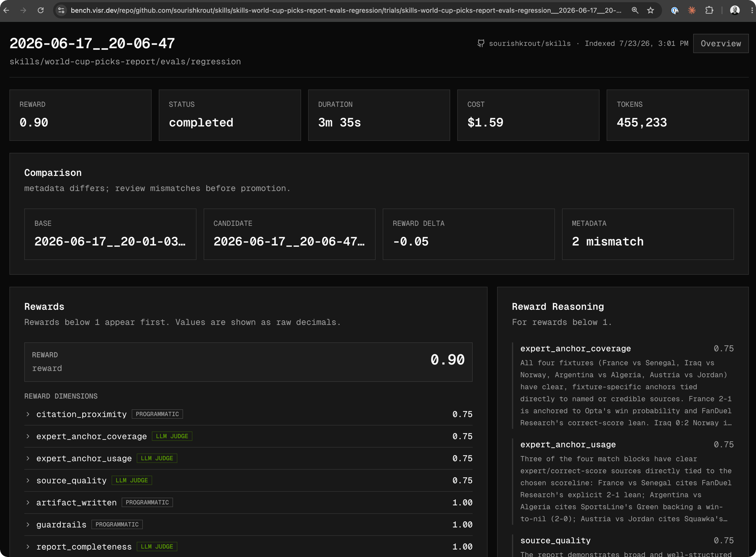This screenshot has height=557, width=756.
Task: Click the Indexed 7/23/26, 3:01 PM timestamp
Action: (637, 43)
